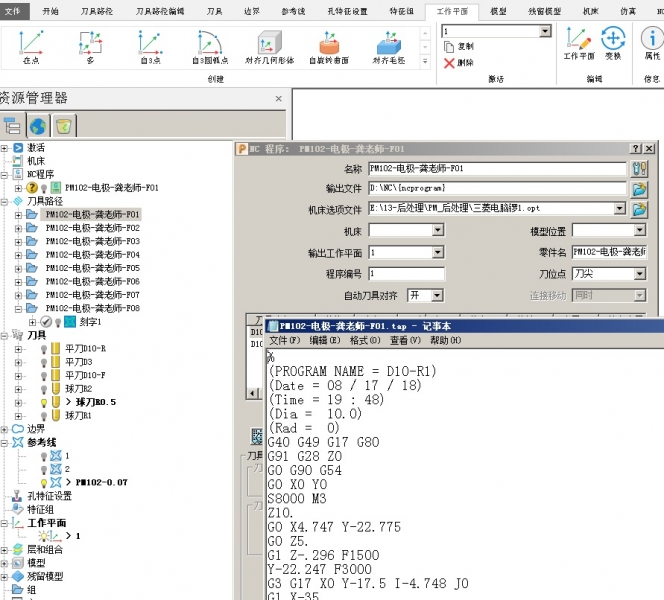Open the globe browser tab in explorer

tap(38, 126)
